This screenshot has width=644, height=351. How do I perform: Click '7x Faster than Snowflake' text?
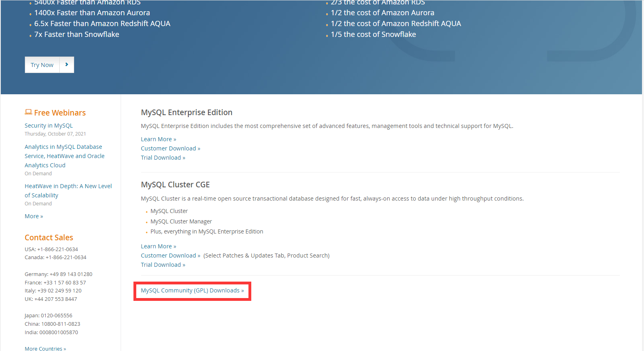[x=77, y=34]
